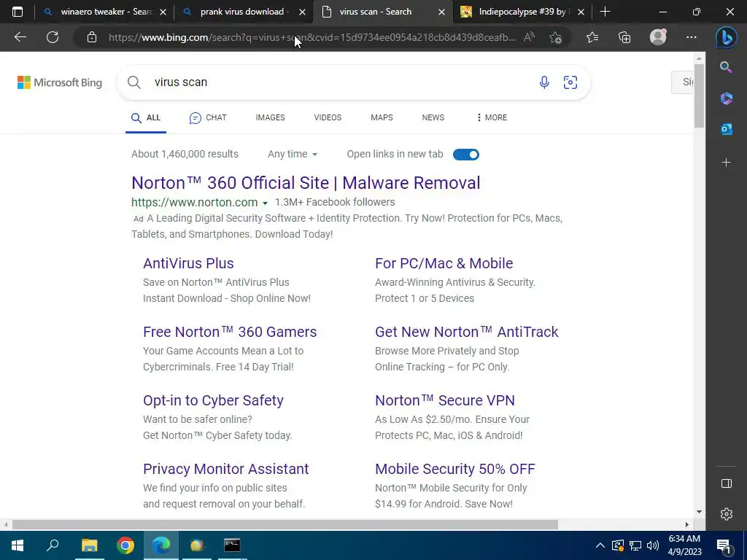This screenshot has width=747, height=560.
Task: Open the NEWS tab
Action: pyautogui.click(x=433, y=117)
